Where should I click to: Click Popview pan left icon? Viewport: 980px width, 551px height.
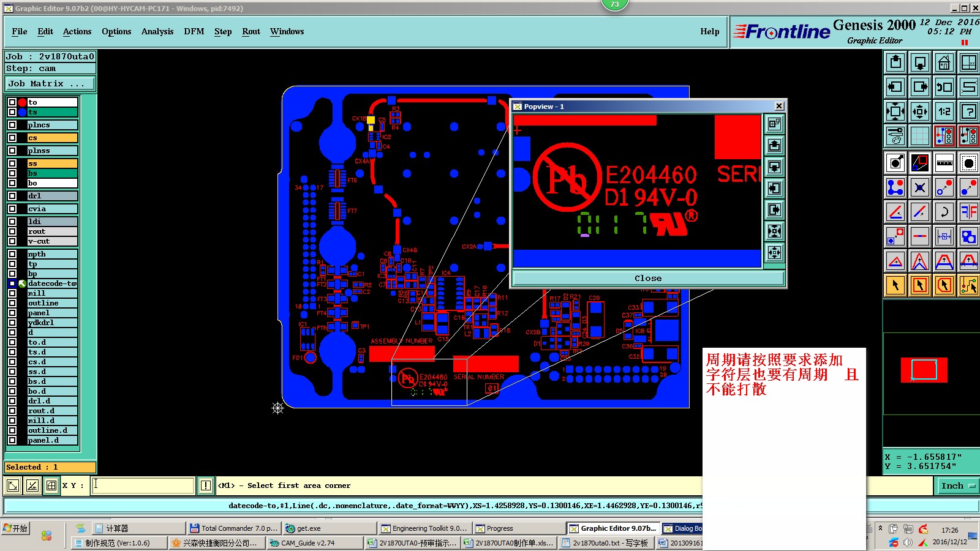[x=774, y=189]
